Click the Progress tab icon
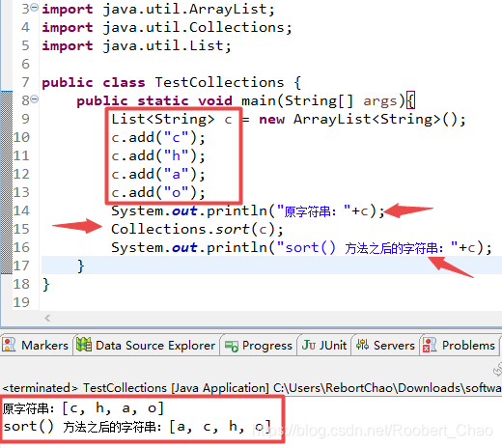The image size is (502, 448). 232,346
